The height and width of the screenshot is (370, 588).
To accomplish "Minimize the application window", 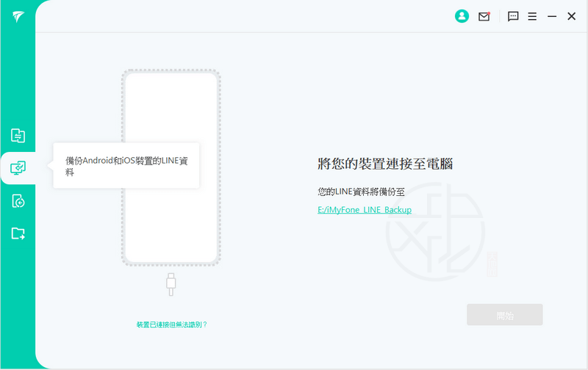I will pyautogui.click(x=552, y=16).
